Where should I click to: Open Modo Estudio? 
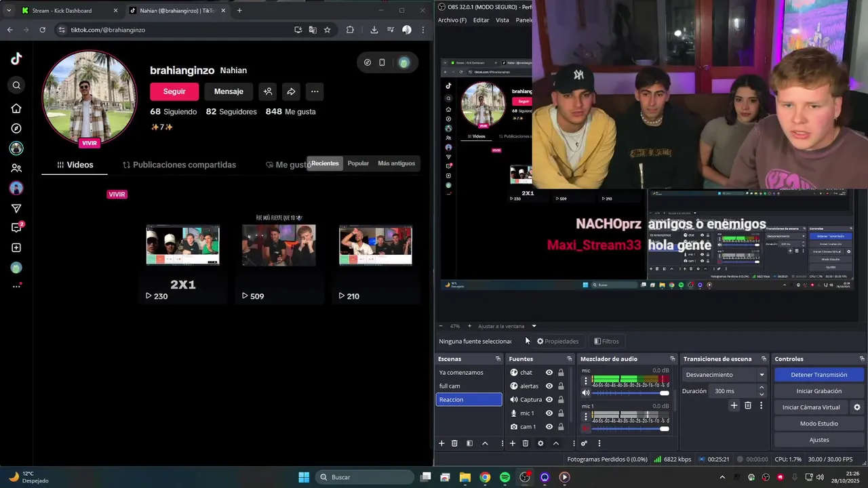click(818, 424)
